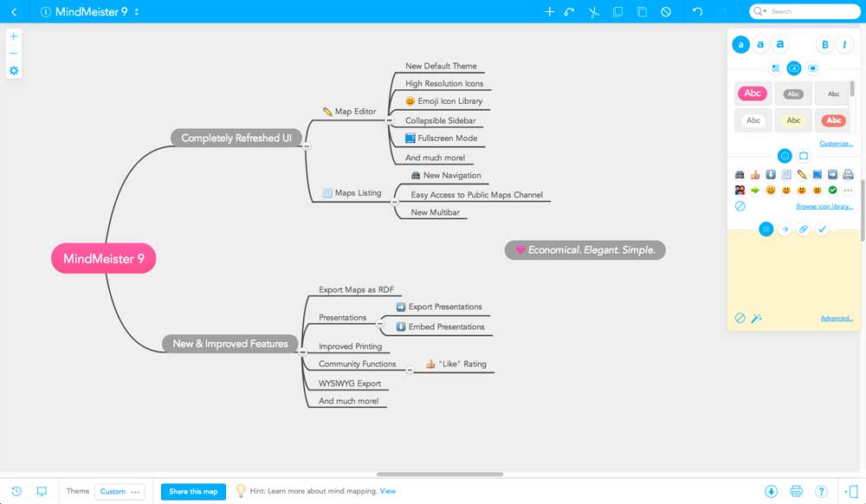Viewport: 866px width, 504px height.
Task: Open map settings gear icon
Action: (14, 71)
